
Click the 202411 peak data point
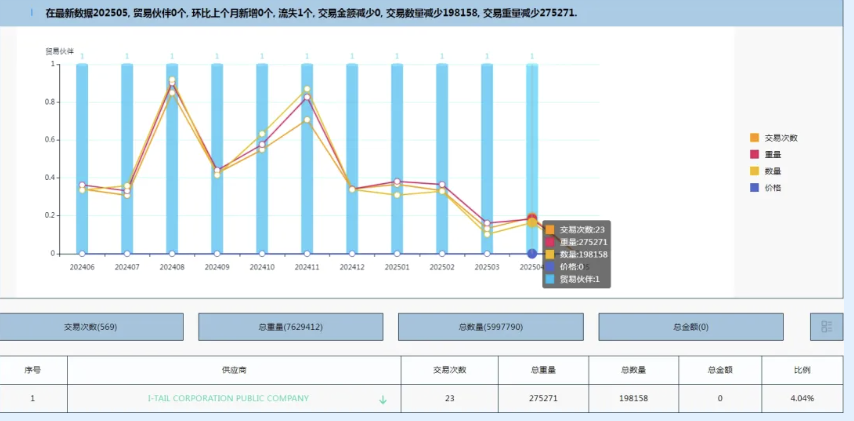pyautogui.click(x=307, y=90)
